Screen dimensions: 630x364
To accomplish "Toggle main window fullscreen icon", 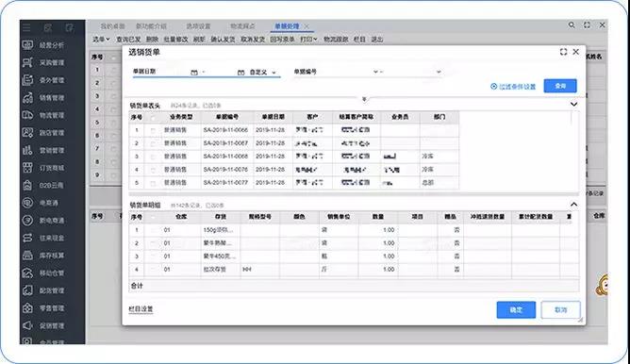I will pos(587,25).
